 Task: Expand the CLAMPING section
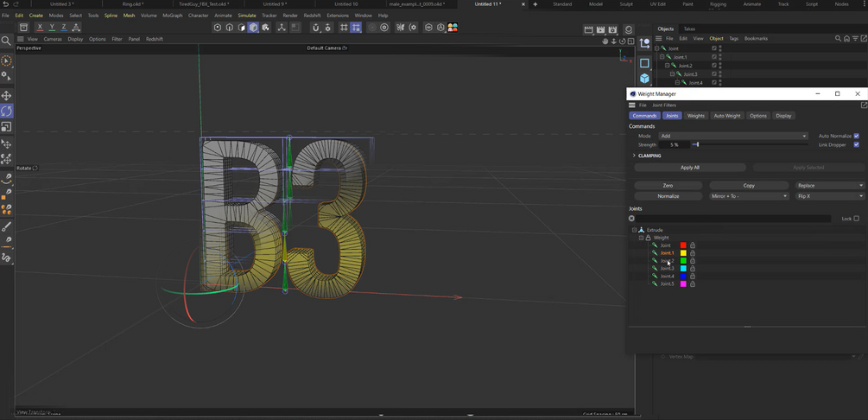click(634, 156)
